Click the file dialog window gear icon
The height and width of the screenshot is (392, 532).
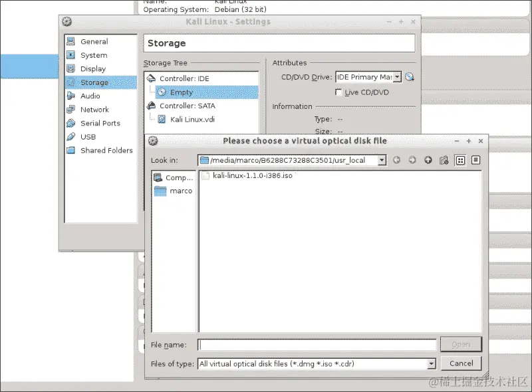(153, 141)
